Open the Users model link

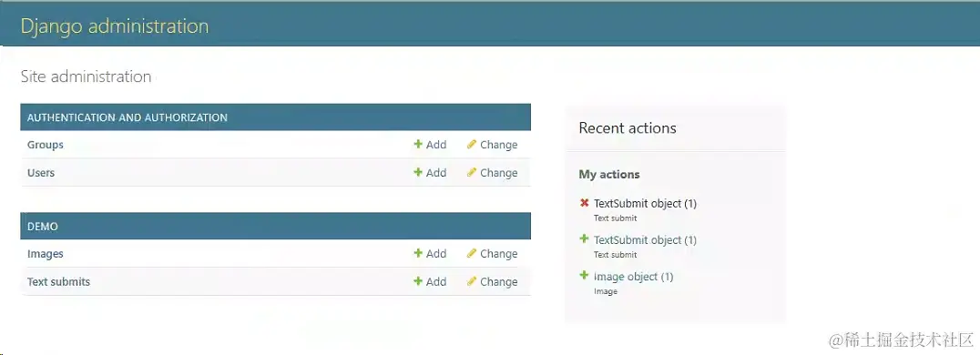(41, 173)
